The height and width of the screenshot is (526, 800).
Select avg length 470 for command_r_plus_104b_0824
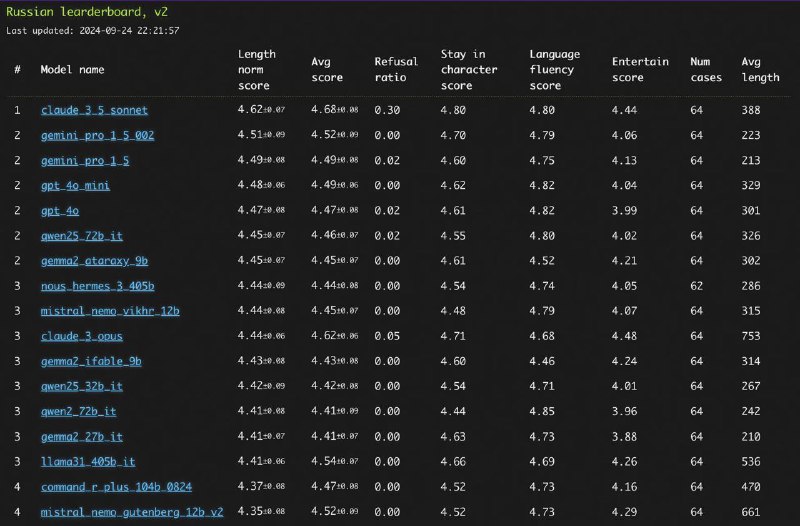tap(751, 487)
